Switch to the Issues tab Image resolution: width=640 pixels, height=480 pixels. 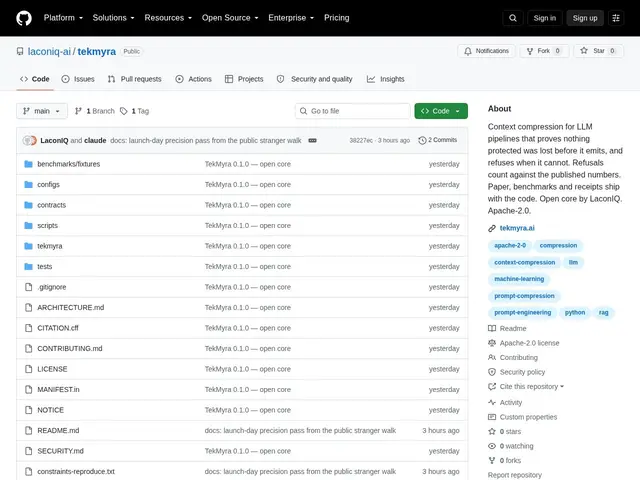coord(78,79)
